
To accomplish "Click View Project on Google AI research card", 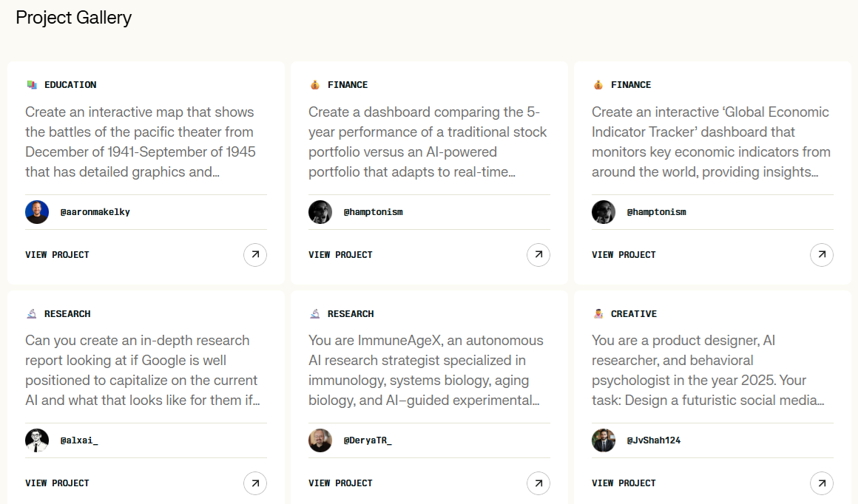I will pyautogui.click(x=57, y=483).
